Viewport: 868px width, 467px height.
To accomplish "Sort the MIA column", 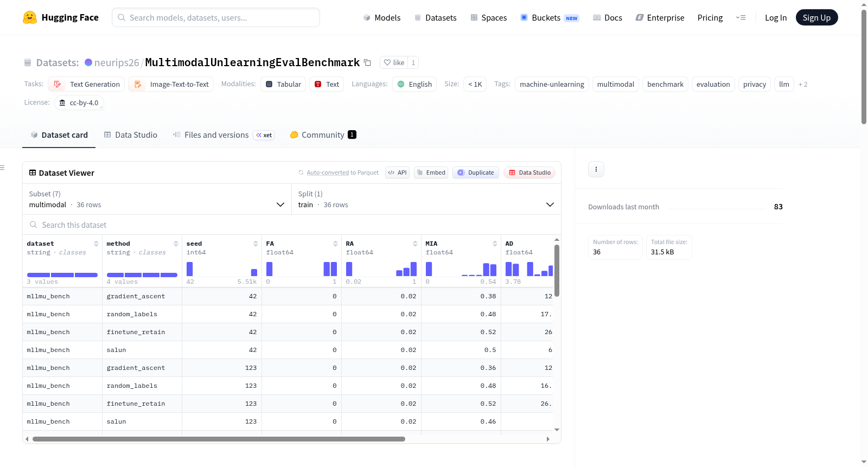I will 495,244.
